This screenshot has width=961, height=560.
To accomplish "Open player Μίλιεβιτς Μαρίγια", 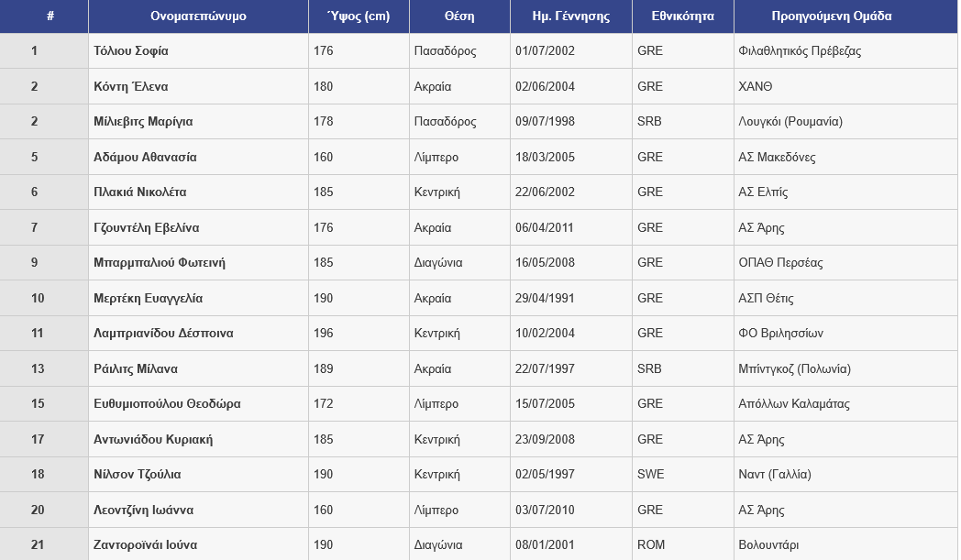I will (x=143, y=122).
